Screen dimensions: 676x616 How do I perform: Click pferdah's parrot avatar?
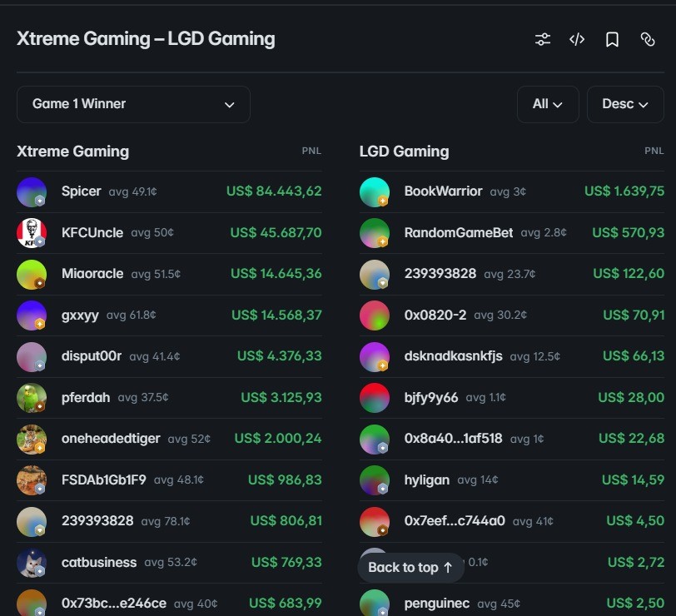[32, 398]
